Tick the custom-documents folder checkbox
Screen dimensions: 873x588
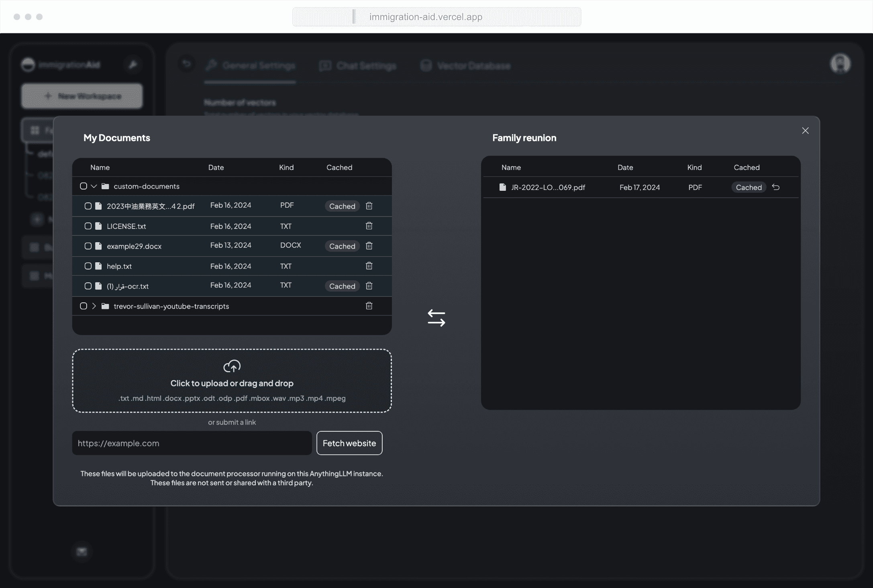[x=84, y=186]
